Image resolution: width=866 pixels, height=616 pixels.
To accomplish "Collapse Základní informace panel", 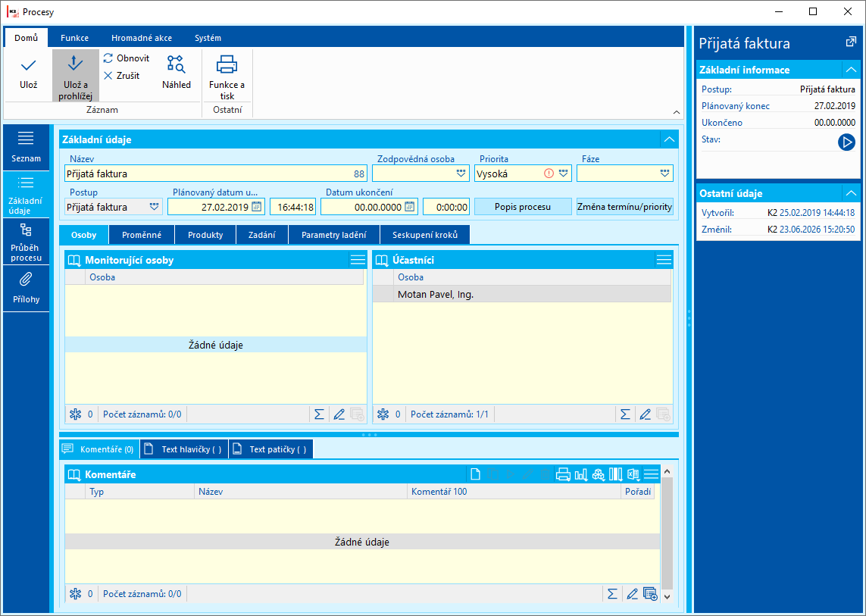I will pos(851,70).
